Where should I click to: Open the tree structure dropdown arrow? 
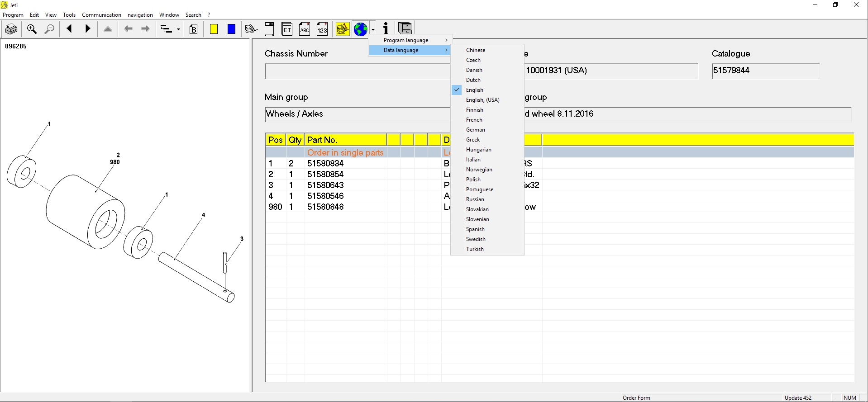click(178, 30)
